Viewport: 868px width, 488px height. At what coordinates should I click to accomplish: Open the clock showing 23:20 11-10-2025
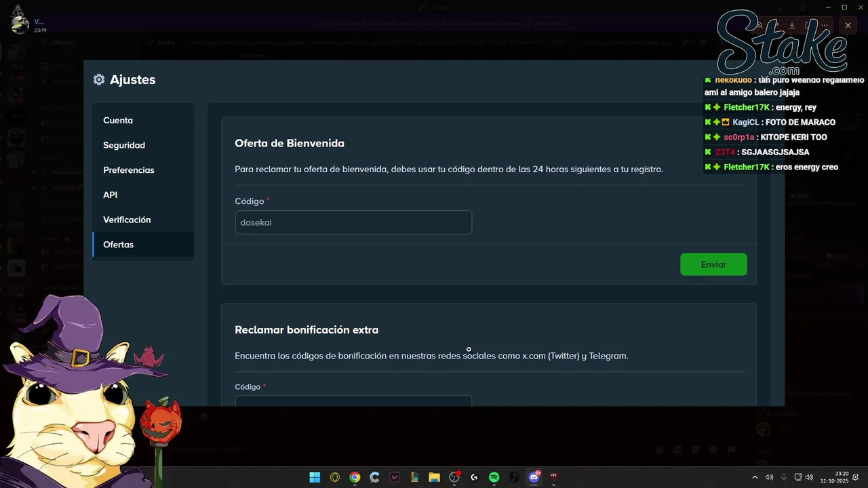tap(834, 477)
